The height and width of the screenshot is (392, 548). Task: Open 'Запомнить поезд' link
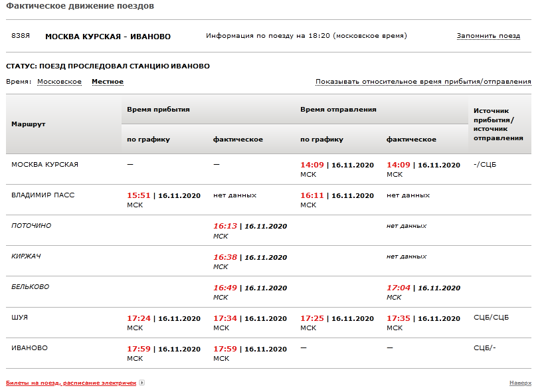pyautogui.click(x=488, y=36)
